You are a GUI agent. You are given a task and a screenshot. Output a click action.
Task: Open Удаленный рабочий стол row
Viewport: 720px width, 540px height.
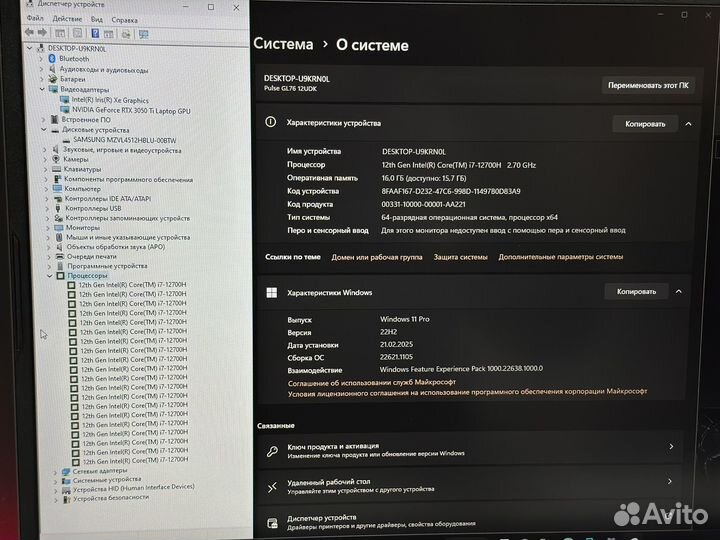point(471,485)
